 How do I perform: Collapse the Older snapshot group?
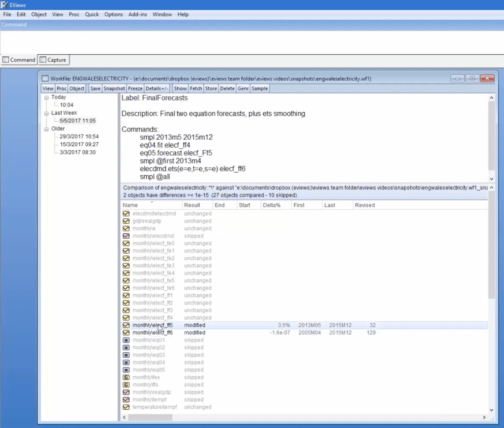(x=47, y=129)
